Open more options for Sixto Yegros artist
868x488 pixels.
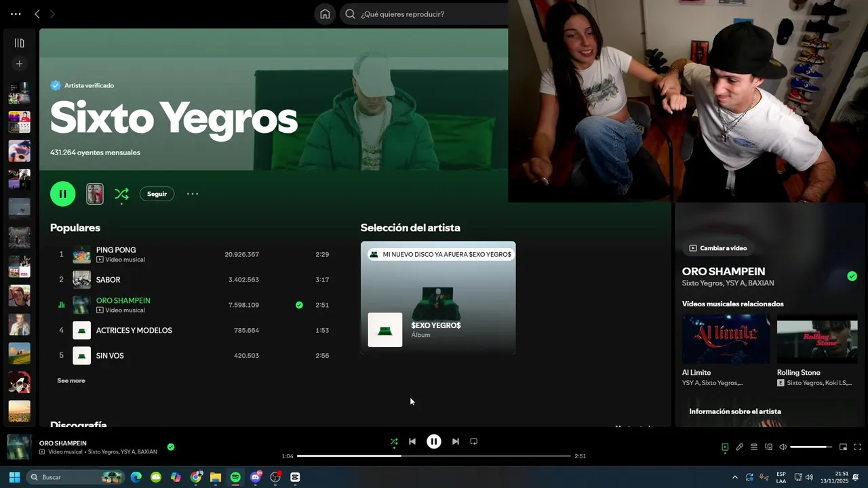193,194
